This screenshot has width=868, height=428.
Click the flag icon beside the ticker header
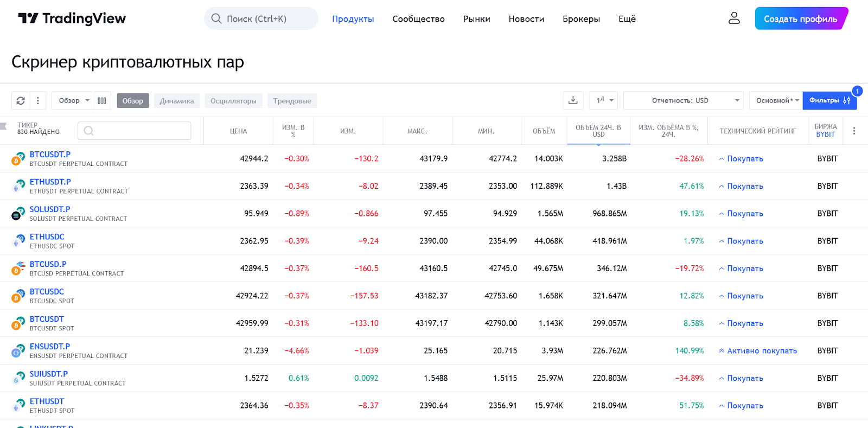[x=3, y=126]
